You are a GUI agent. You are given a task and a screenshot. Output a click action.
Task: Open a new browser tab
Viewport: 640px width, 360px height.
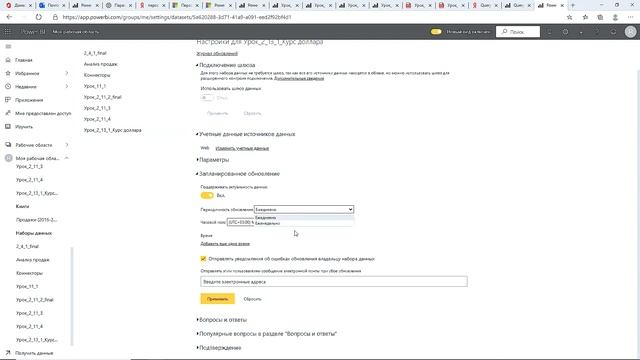point(573,5)
